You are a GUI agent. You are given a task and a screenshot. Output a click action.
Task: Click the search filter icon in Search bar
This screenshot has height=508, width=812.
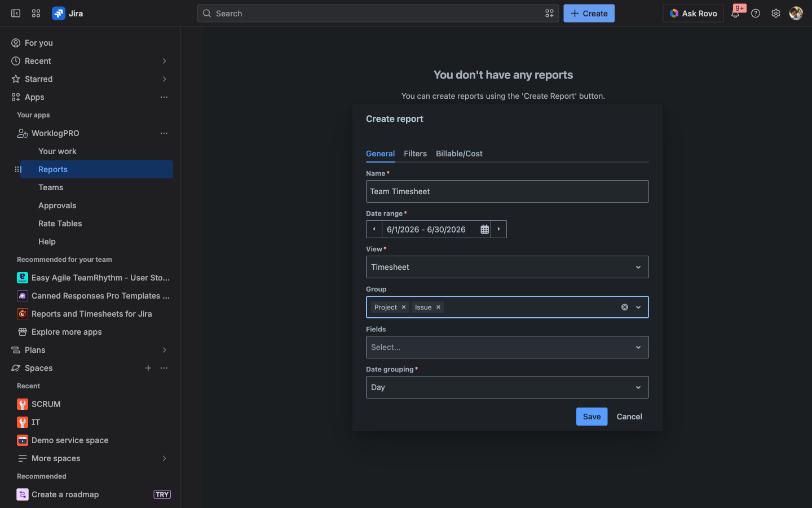click(x=549, y=14)
